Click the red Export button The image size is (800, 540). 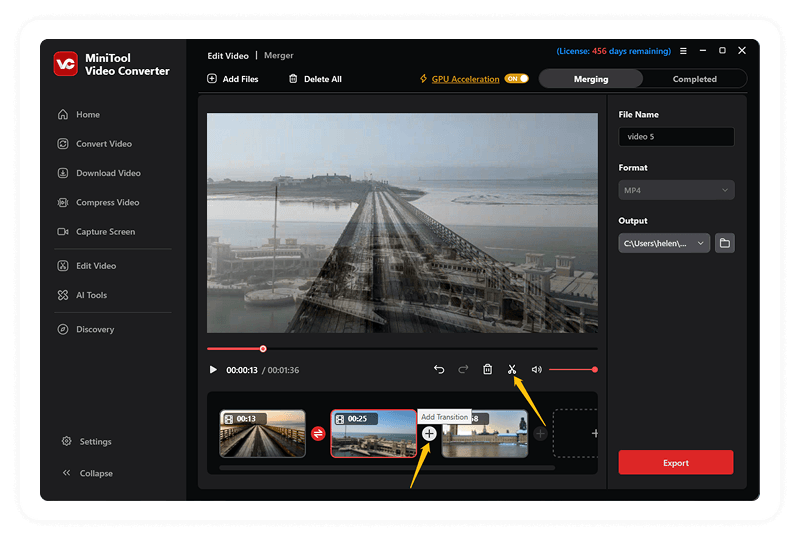[x=676, y=462]
